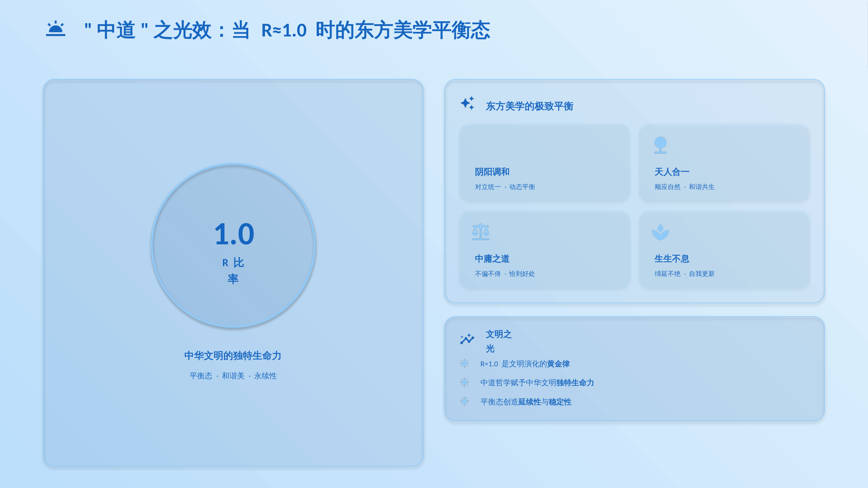
Task: Click the 生生不息 heading
Action: pyautogui.click(x=671, y=259)
